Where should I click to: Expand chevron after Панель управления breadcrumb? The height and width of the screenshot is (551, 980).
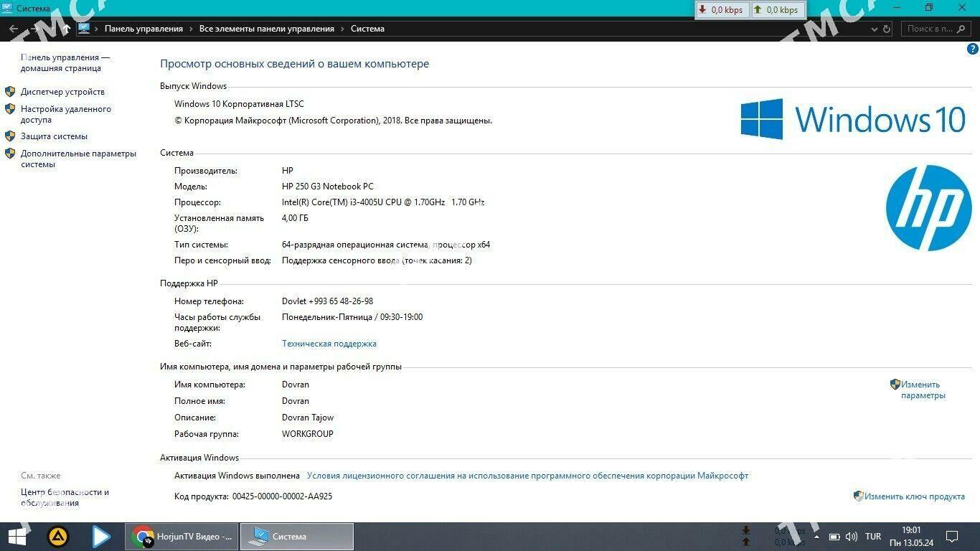192,29
